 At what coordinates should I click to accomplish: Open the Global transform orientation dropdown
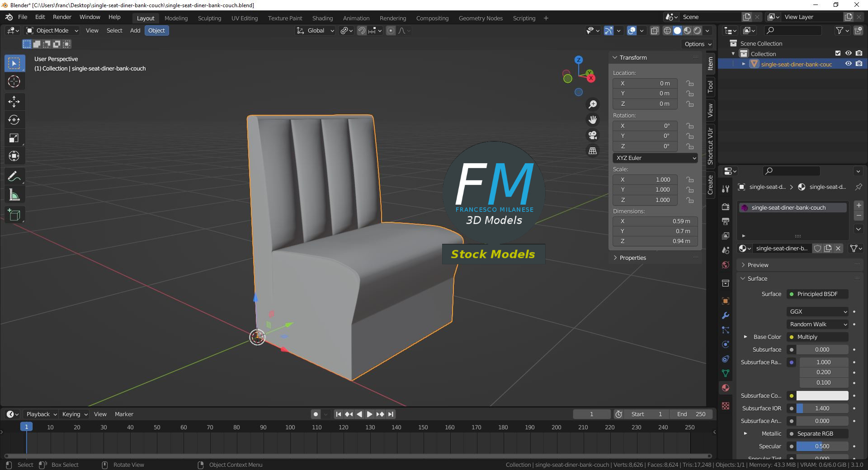point(316,31)
